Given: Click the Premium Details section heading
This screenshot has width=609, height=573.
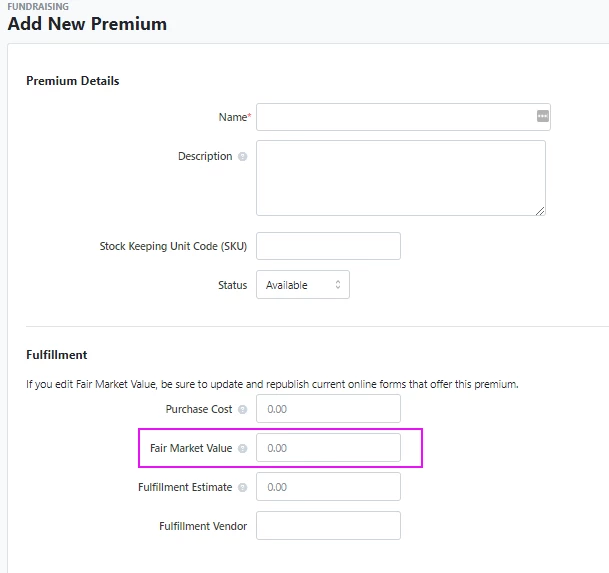Looking at the screenshot, I should [73, 81].
